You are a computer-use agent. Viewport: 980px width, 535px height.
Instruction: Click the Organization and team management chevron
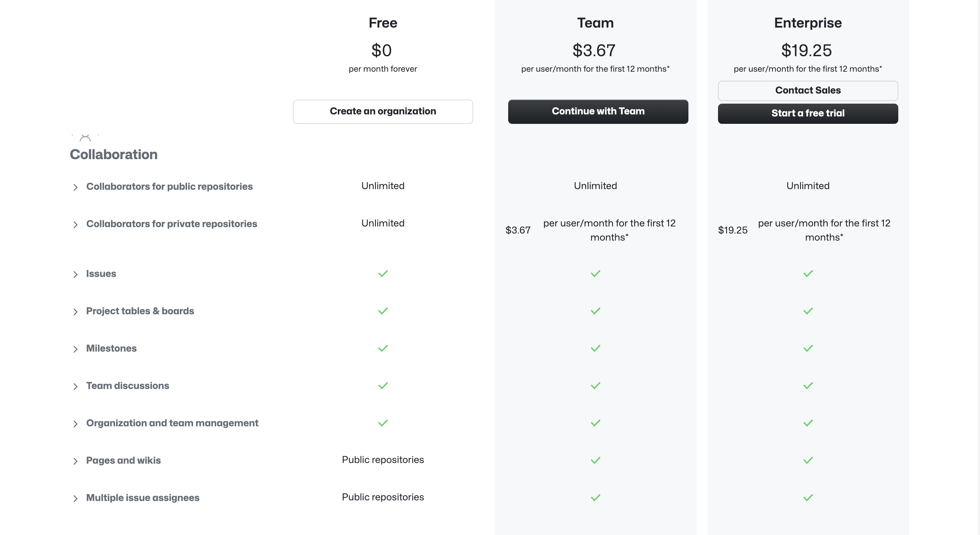75,423
